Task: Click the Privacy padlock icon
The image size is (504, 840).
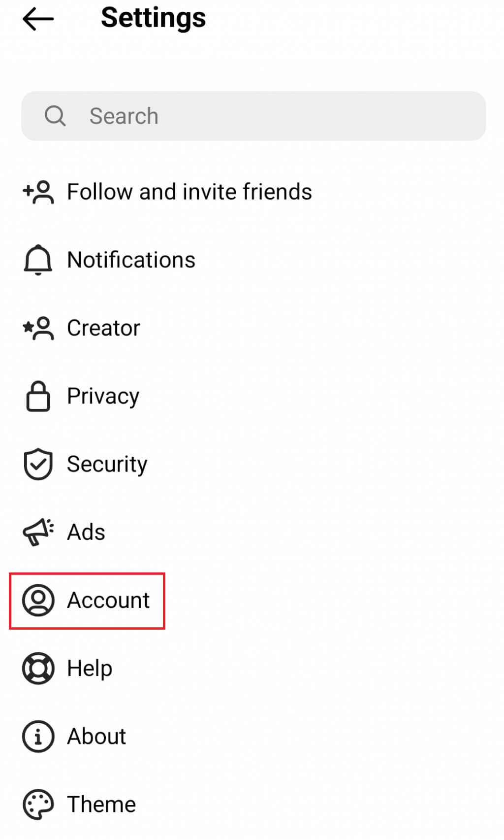Action: point(38,396)
